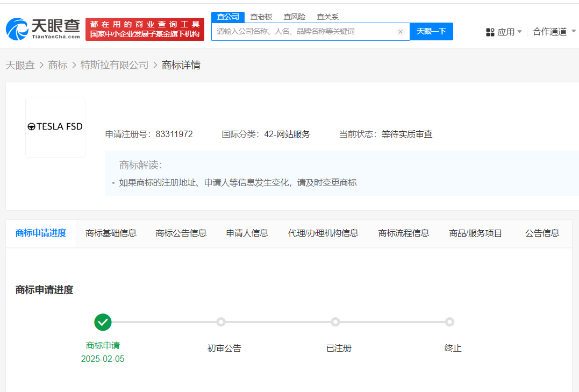Select the 查风险 search tab
The width and height of the screenshot is (579, 392).
click(295, 17)
